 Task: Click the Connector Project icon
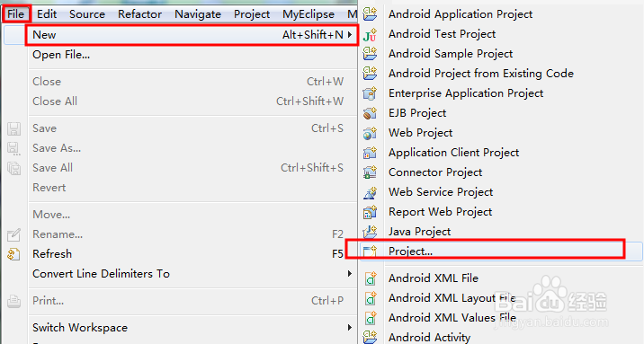point(370,172)
